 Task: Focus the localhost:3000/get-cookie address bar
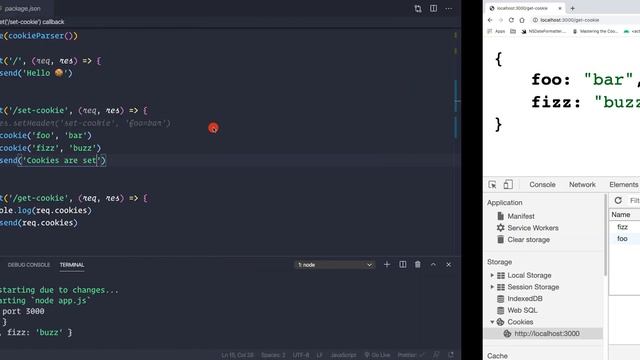point(570,20)
